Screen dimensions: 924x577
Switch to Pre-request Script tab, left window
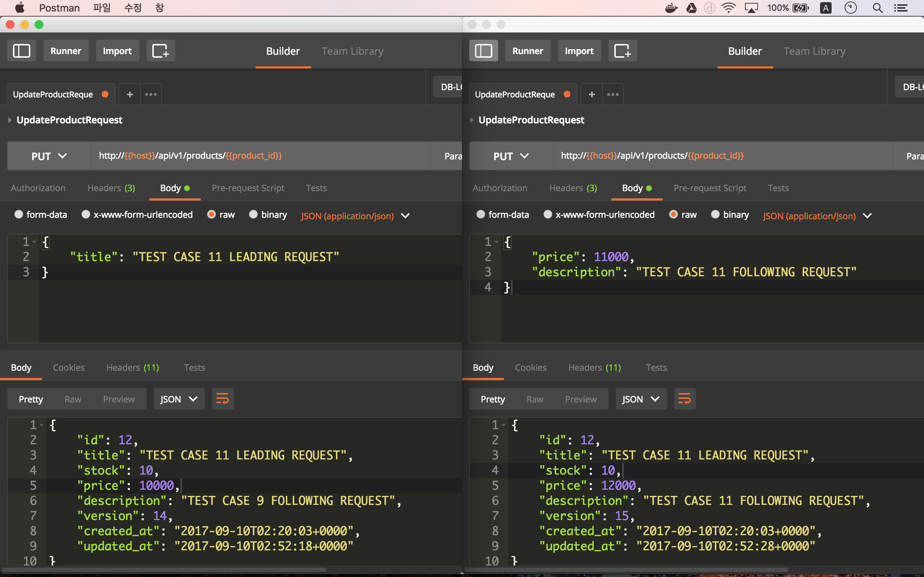(248, 188)
